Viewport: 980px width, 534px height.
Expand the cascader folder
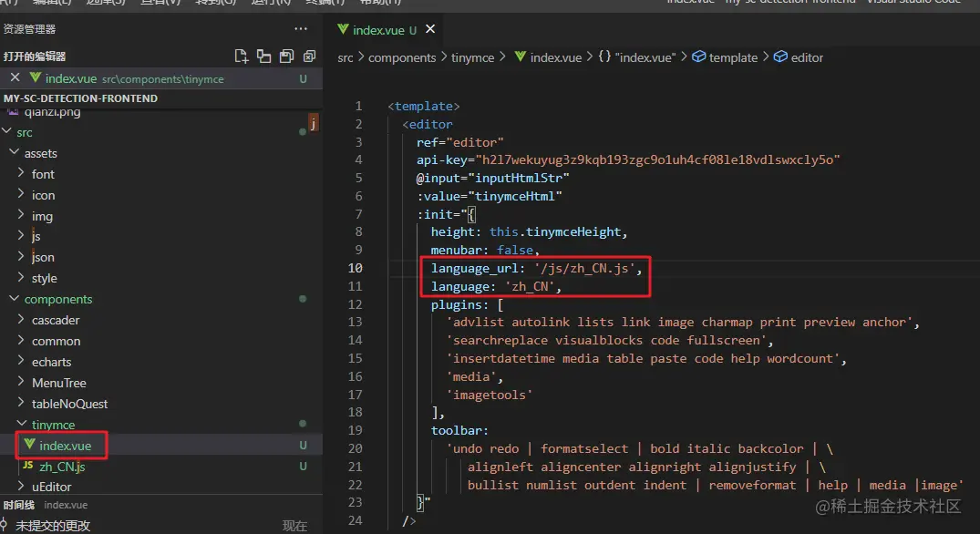click(x=21, y=319)
